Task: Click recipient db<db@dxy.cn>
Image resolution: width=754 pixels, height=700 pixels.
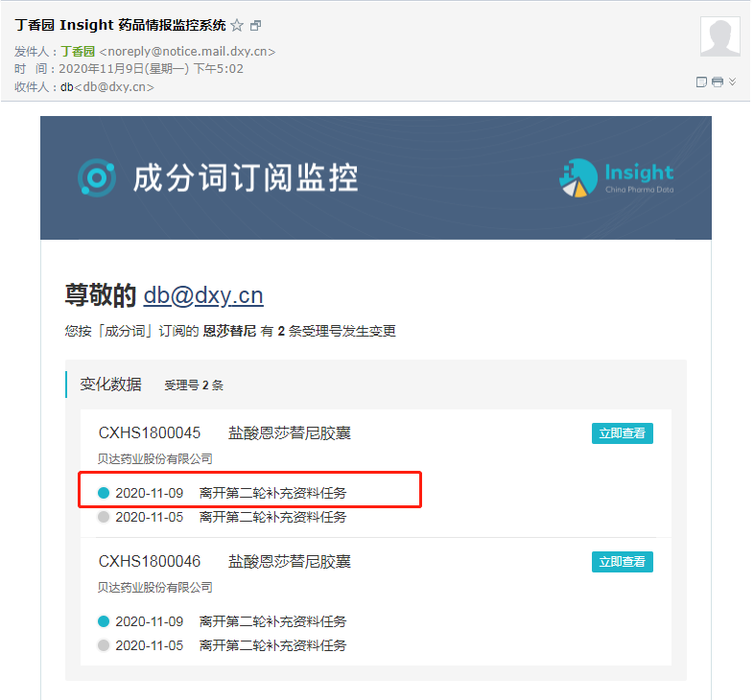Action: point(107,87)
